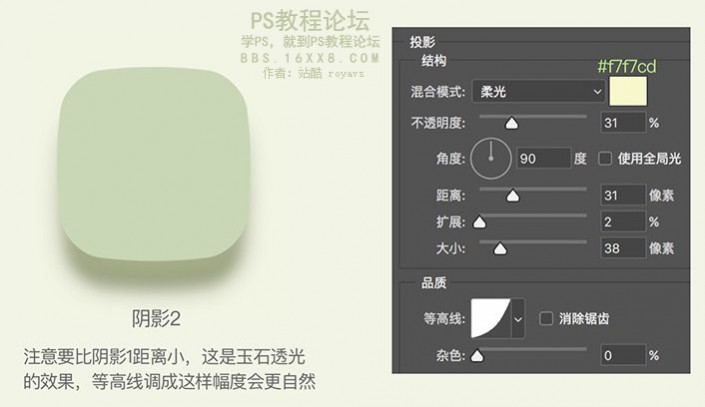The width and height of the screenshot is (705, 407).
Task: Toggle the 消除锯齿 anti-alias checkbox
Action: coord(546,318)
